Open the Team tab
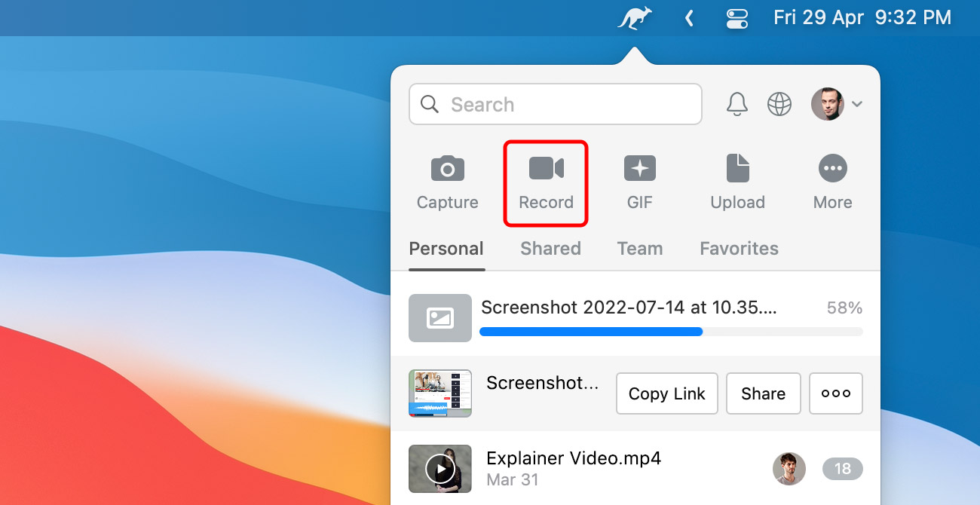 (639, 248)
